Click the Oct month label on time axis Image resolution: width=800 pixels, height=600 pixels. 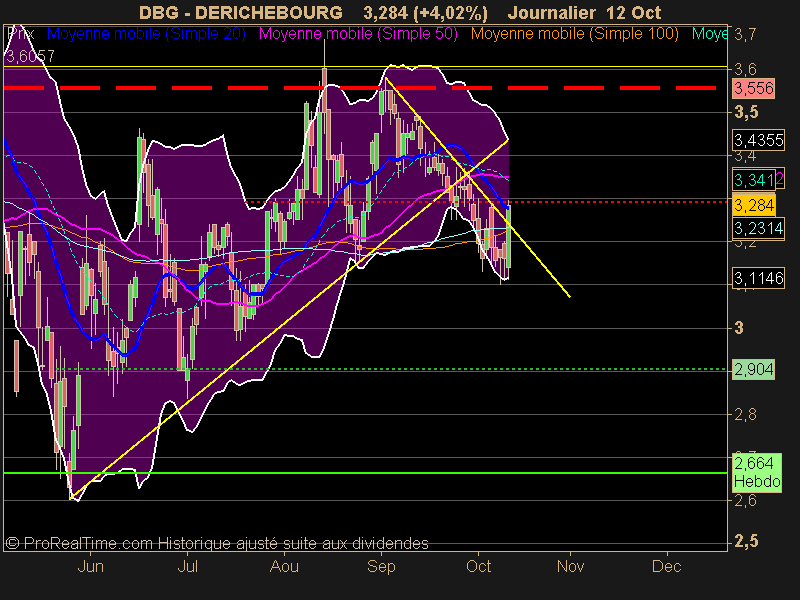[479, 566]
